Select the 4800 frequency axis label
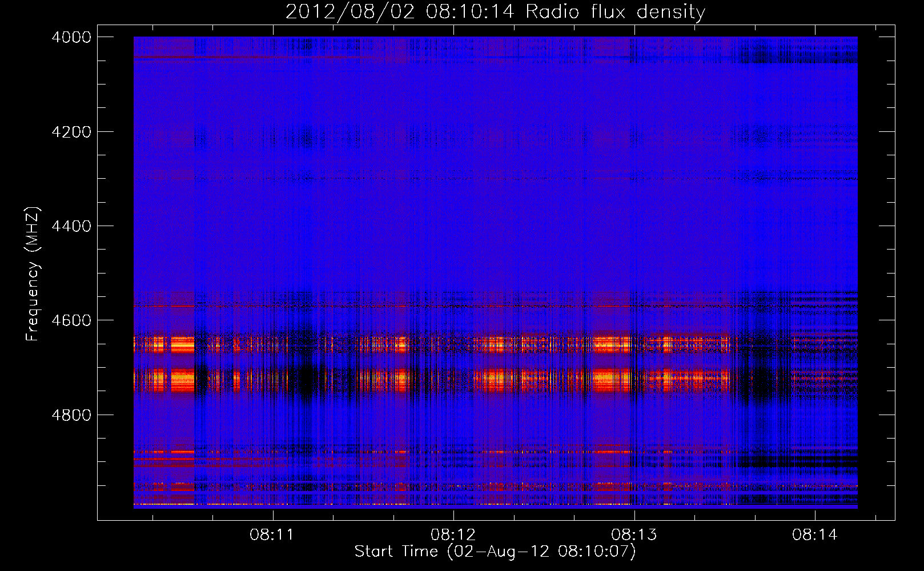924x571 pixels. click(x=71, y=415)
